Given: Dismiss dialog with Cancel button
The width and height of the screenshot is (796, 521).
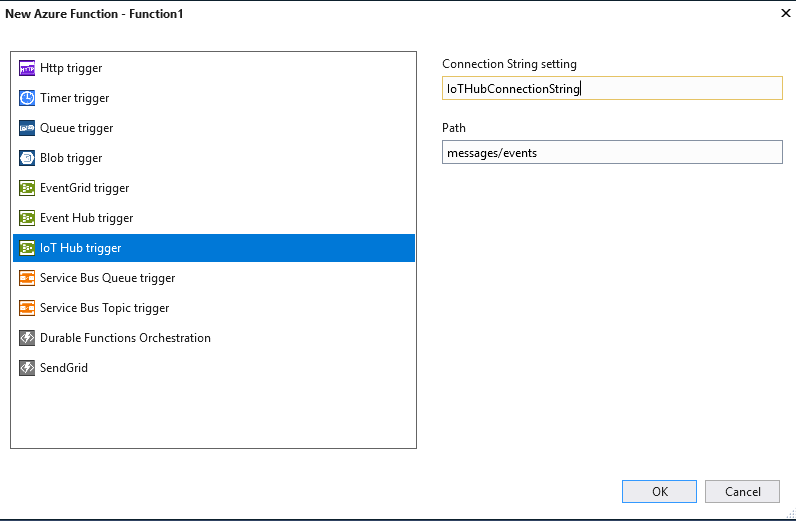Looking at the screenshot, I should click(742, 492).
